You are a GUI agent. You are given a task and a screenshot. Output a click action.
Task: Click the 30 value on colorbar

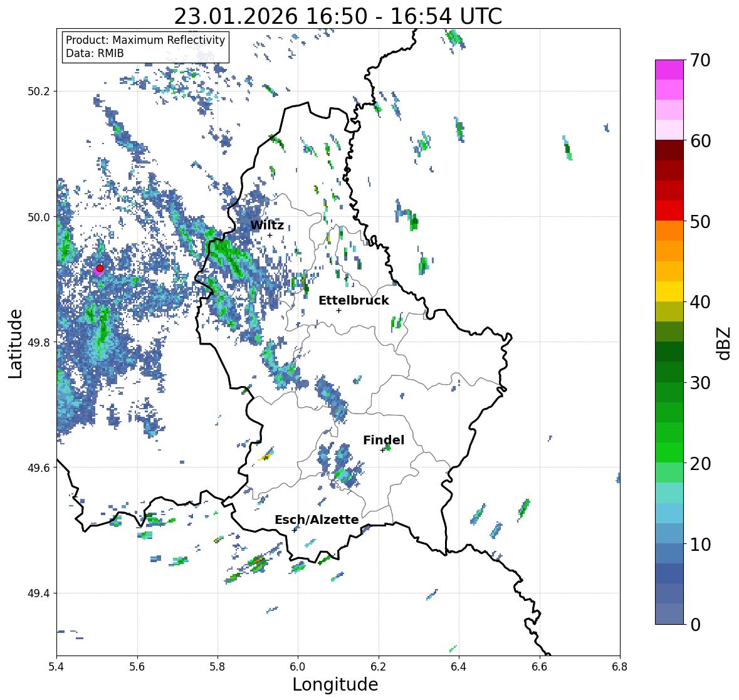point(700,383)
